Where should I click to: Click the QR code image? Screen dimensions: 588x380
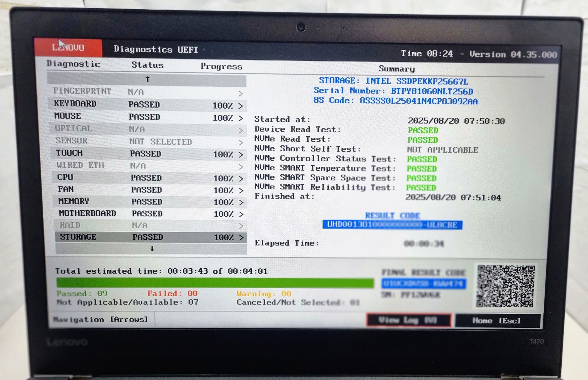click(x=505, y=286)
